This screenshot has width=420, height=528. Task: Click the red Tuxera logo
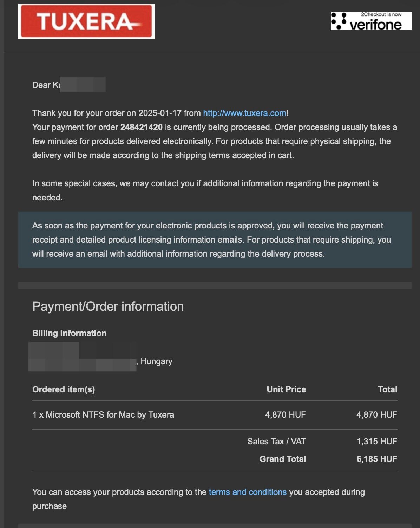click(x=86, y=21)
